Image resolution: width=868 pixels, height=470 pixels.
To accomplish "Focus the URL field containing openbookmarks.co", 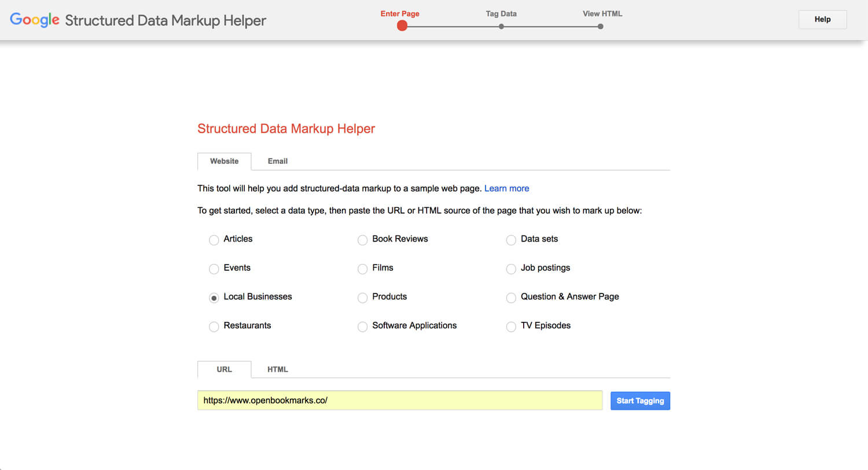I will tap(400, 401).
